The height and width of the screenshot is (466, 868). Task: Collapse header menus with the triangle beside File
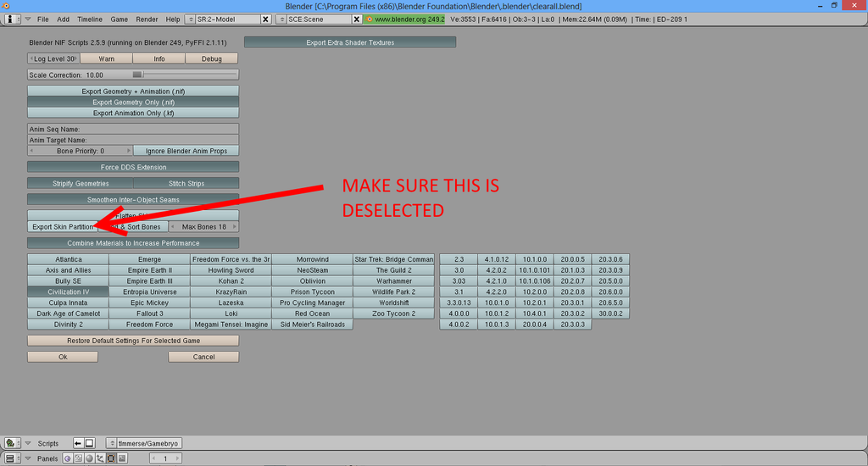[28, 19]
